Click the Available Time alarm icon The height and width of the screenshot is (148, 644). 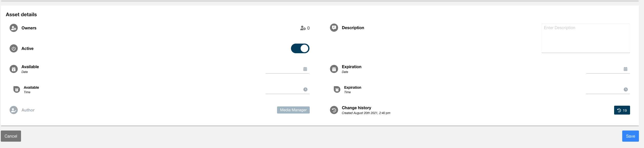point(17,89)
